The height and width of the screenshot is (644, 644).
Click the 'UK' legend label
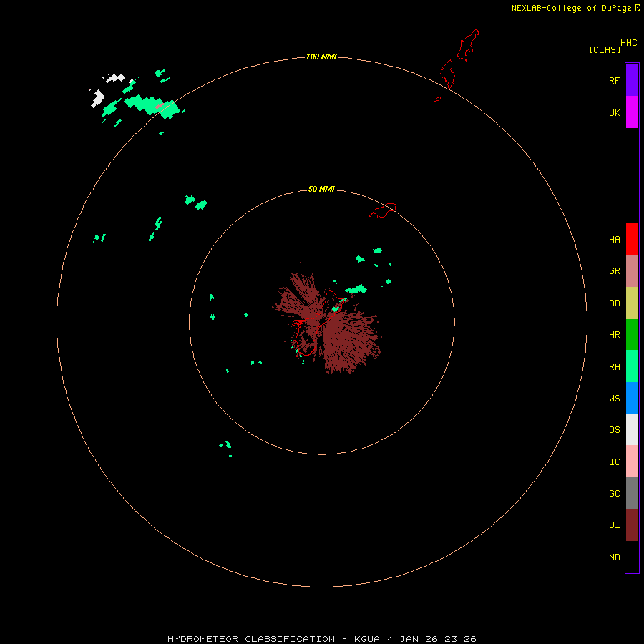coord(614,112)
